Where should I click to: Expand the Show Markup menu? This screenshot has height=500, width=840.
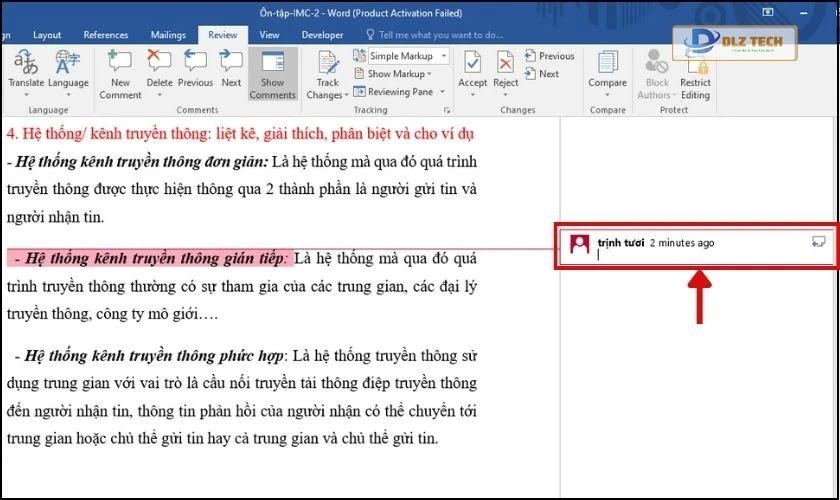point(398,74)
